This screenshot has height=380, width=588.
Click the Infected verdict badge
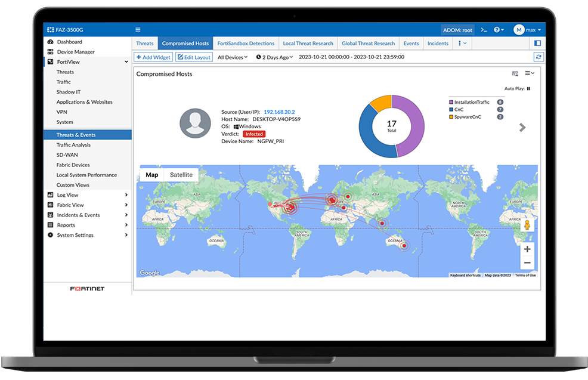click(x=254, y=134)
